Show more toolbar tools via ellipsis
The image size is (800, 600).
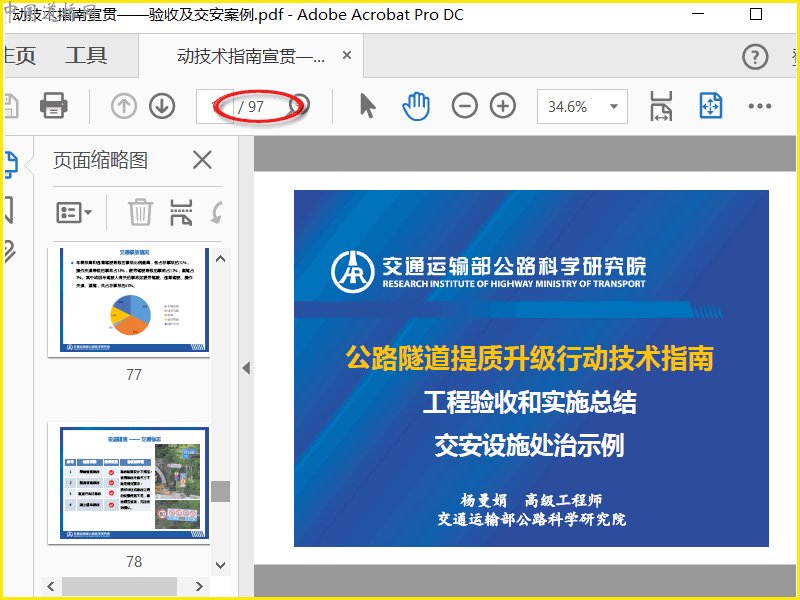(x=760, y=106)
